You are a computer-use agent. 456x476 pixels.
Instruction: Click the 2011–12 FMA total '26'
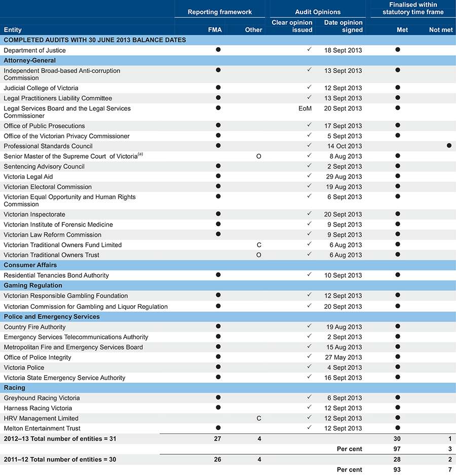[217, 459]
